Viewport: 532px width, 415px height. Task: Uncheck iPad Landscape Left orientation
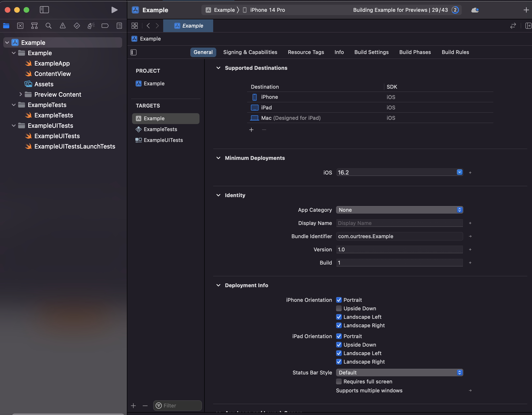[339, 353]
